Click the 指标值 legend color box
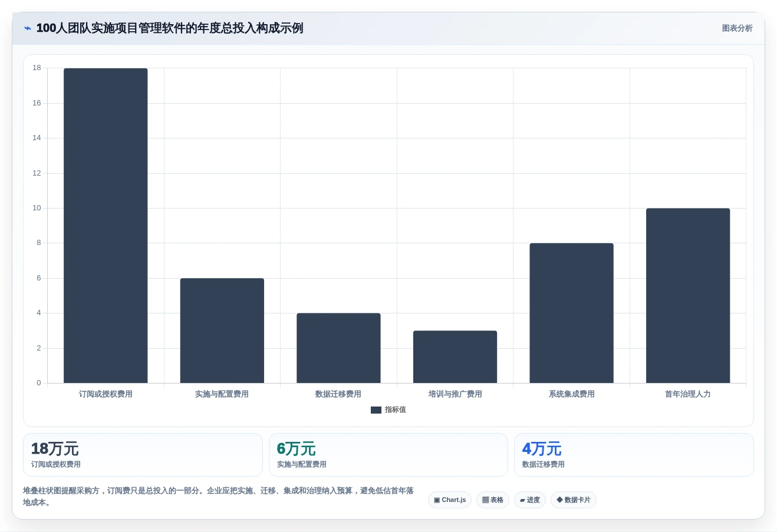This screenshot has height=532, width=777. 376,410
